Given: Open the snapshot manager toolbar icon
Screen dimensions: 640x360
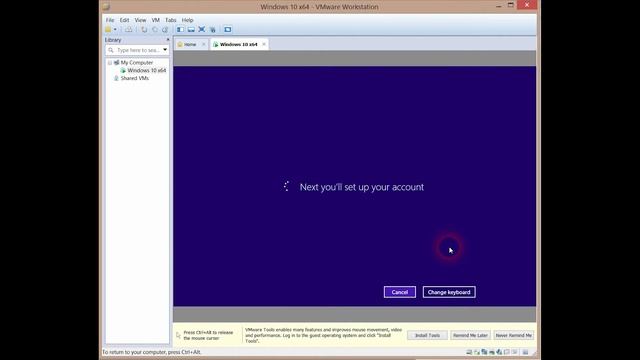Looking at the screenshot, I should tap(165, 29).
